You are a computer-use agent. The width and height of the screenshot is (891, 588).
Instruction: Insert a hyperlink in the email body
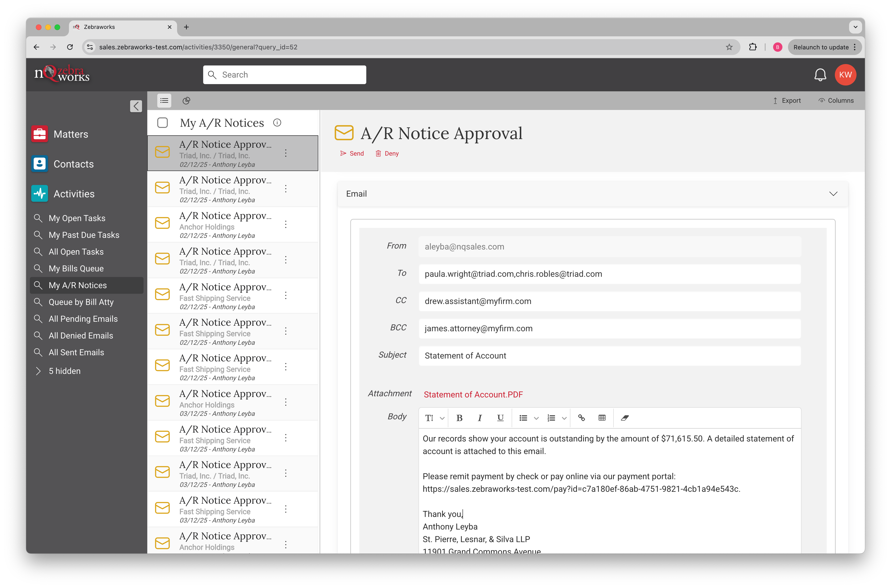582,418
